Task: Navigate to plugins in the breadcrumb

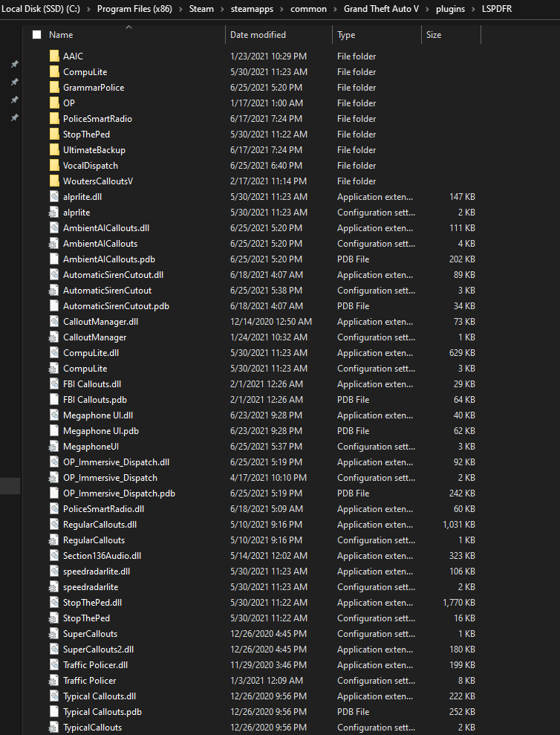Action: (x=450, y=9)
